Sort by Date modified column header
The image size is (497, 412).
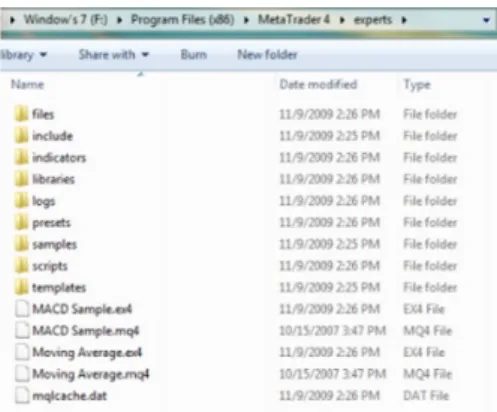[318, 85]
